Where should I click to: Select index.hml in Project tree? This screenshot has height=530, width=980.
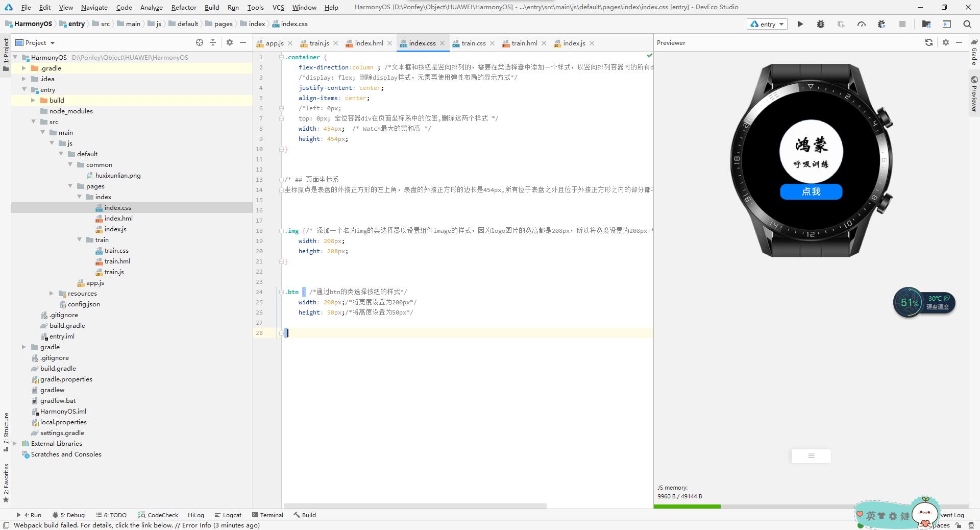pos(118,218)
